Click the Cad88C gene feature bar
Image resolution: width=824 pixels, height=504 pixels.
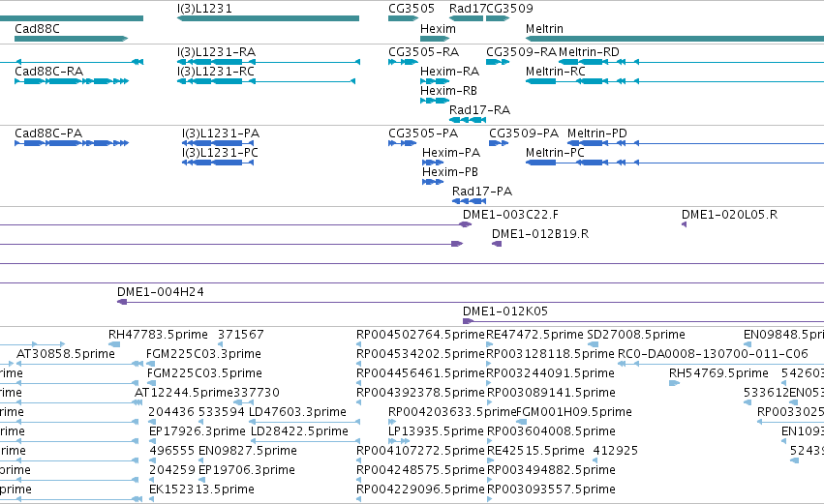[72, 39]
